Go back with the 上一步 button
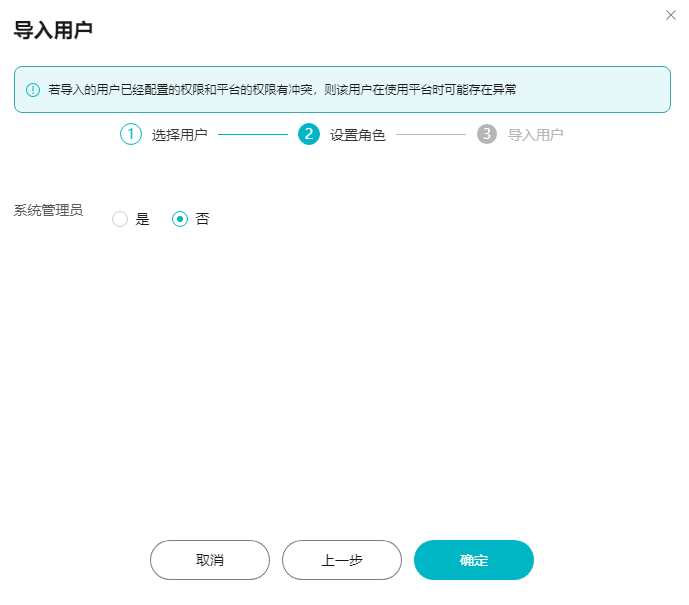This screenshot has height=605, width=689. click(x=342, y=560)
